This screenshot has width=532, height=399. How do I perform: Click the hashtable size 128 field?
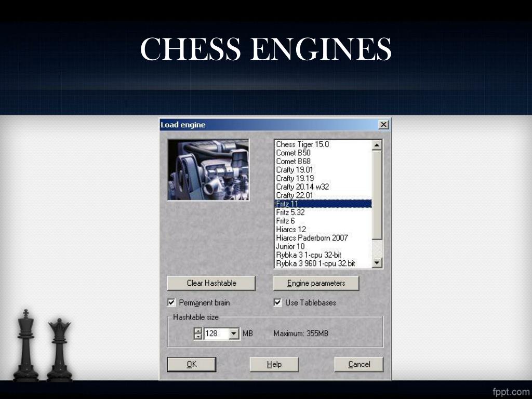(216, 334)
